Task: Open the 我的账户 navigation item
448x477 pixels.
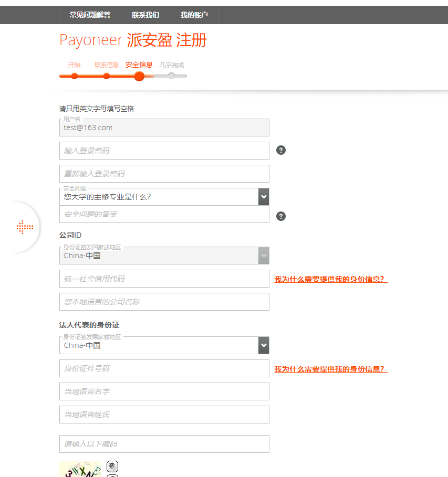Action: 194,15
